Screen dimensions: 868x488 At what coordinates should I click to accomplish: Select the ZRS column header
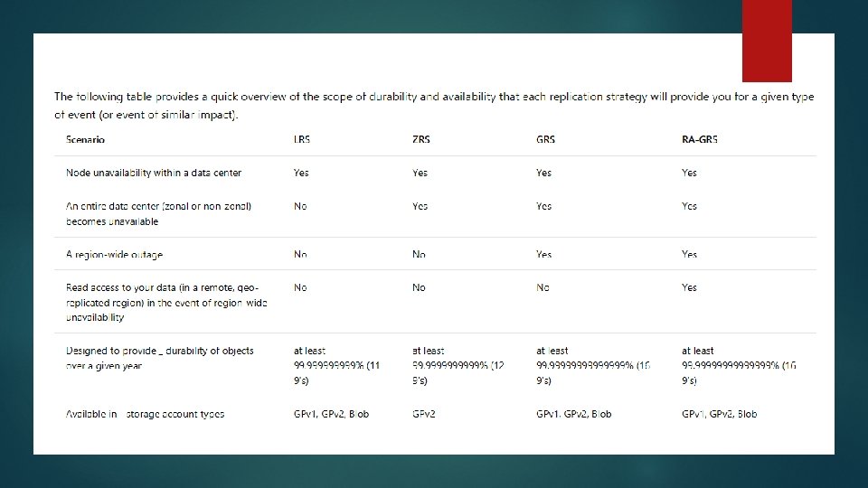click(420, 139)
